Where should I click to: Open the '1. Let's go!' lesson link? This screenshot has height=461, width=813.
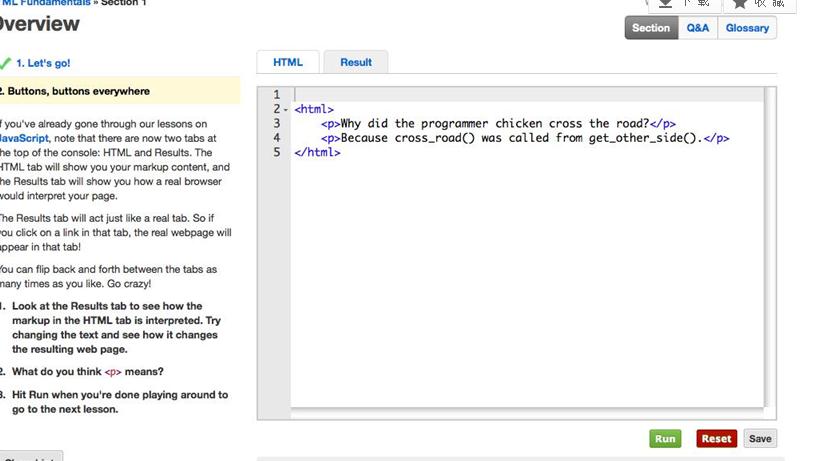pos(44,63)
